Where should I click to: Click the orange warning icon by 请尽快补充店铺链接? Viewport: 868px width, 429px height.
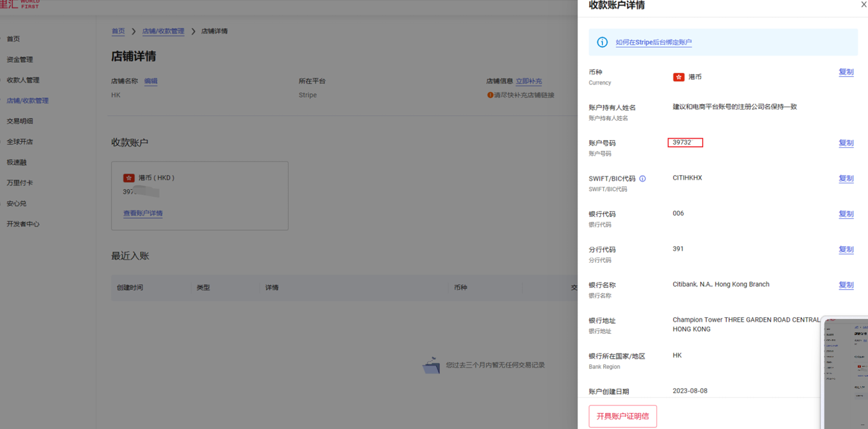click(490, 95)
